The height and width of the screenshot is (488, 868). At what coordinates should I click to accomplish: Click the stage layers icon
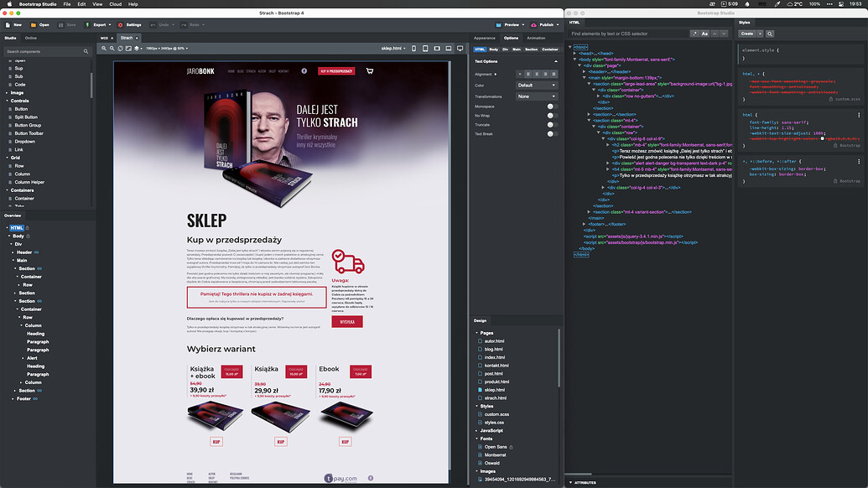pos(137,49)
